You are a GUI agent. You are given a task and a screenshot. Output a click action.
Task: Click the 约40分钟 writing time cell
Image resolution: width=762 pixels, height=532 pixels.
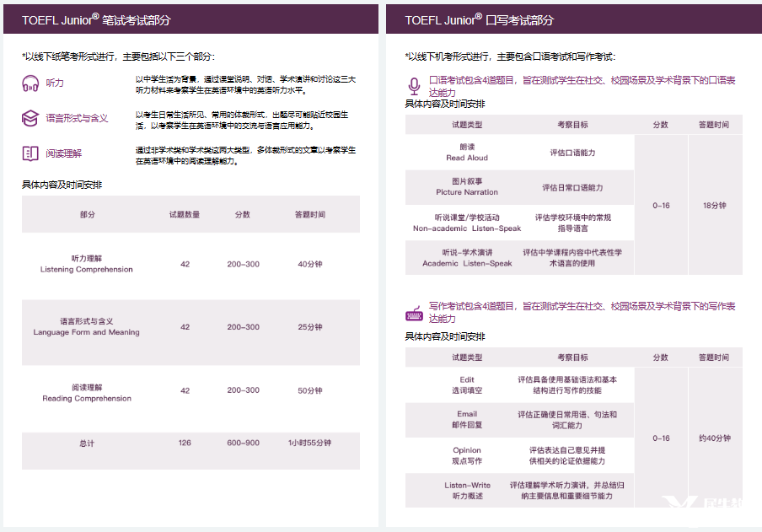(715, 438)
